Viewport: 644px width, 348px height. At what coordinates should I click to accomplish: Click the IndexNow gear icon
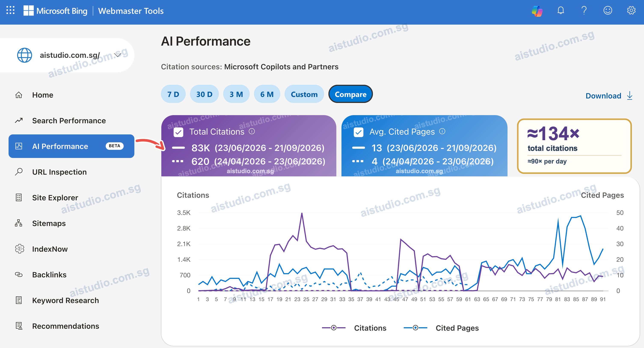tap(19, 249)
